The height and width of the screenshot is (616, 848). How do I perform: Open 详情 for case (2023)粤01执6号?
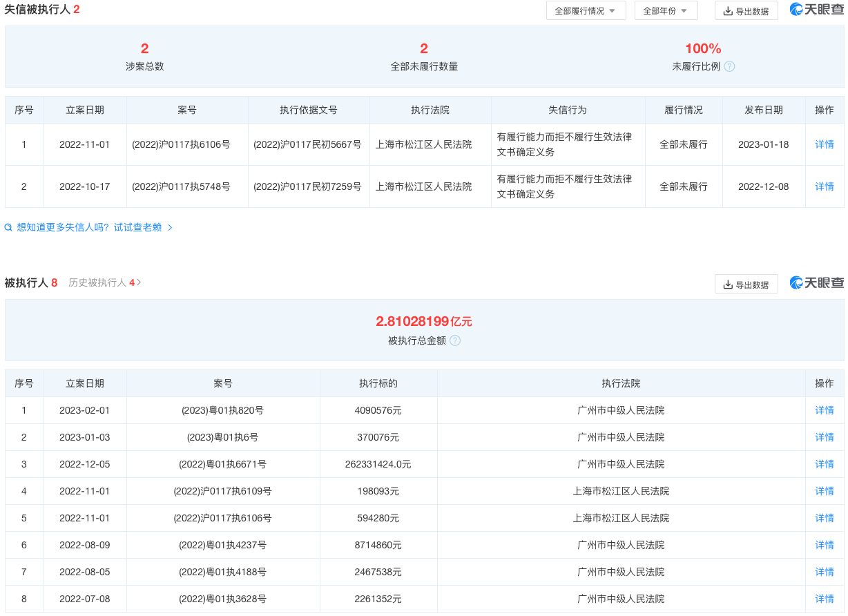click(825, 437)
